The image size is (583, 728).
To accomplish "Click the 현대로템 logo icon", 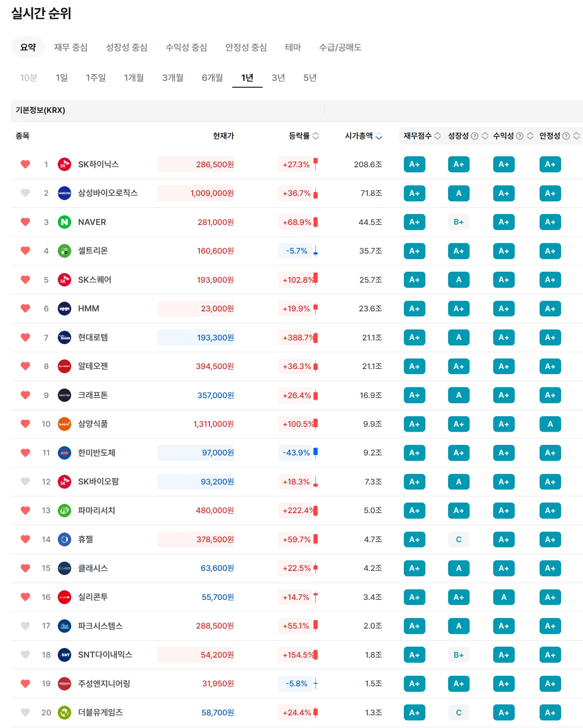I will (64, 337).
